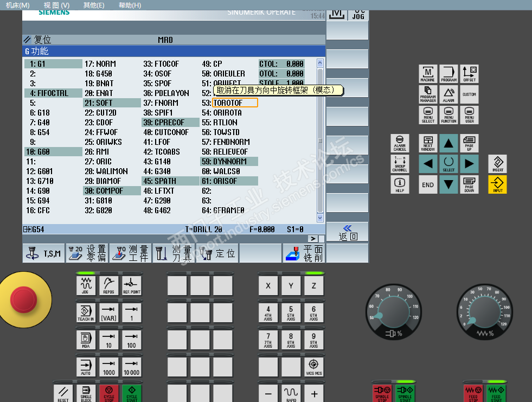
Task: Click the feed rate override dial
Action: [485, 312]
